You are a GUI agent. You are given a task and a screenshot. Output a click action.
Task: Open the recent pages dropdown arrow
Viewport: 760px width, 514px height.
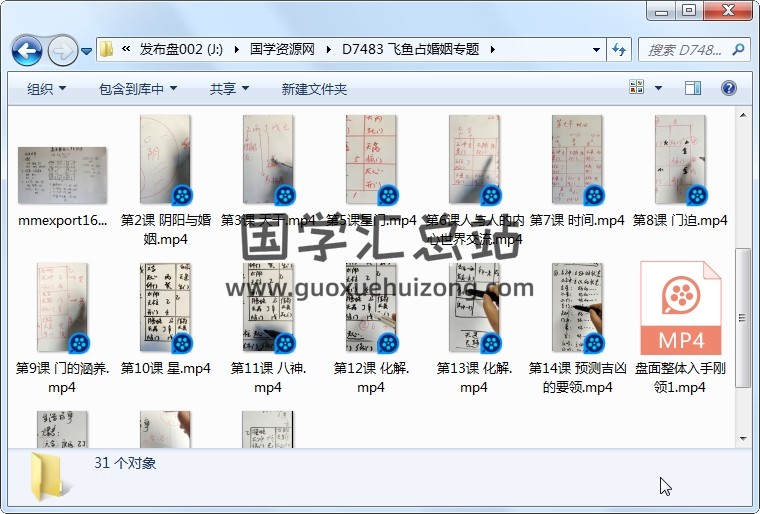86,50
